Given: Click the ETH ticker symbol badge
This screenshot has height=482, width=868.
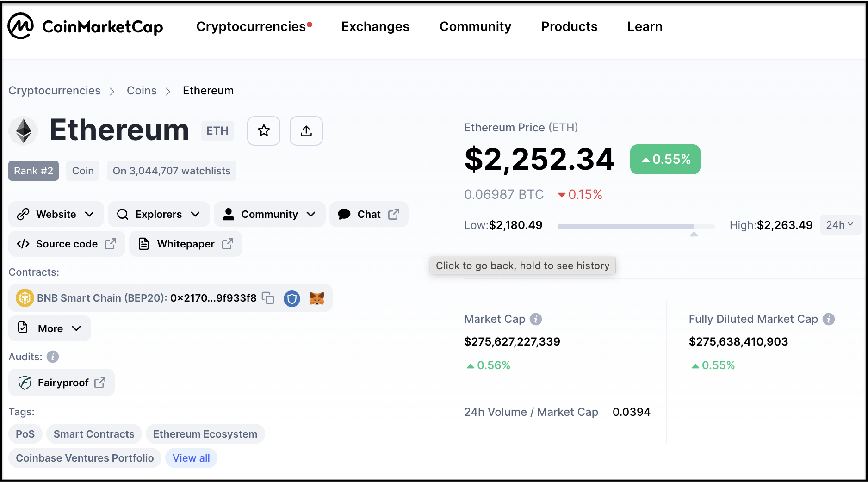Looking at the screenshot, I should tap(217, 131).
